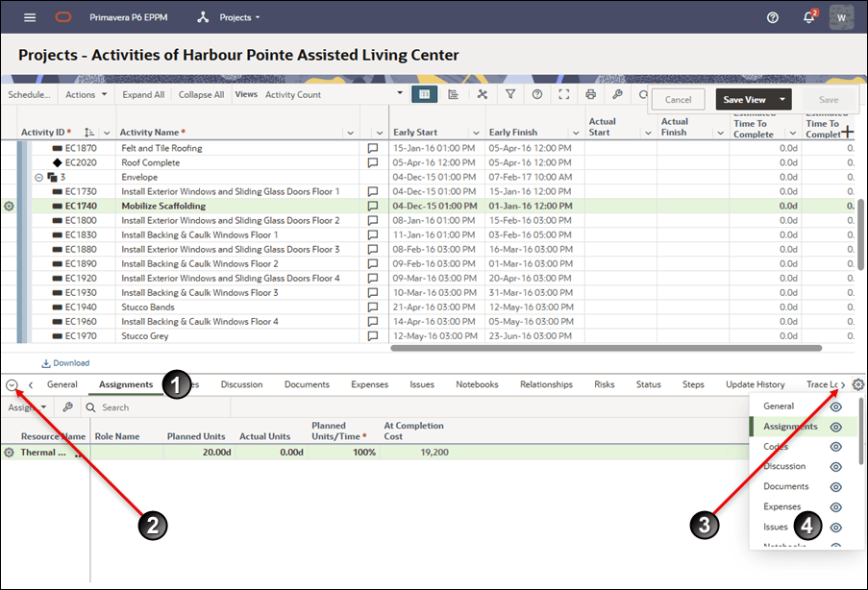This screenshot has width=868, height=590.
Task: Add a column with the plus icon
Action: 847,132
